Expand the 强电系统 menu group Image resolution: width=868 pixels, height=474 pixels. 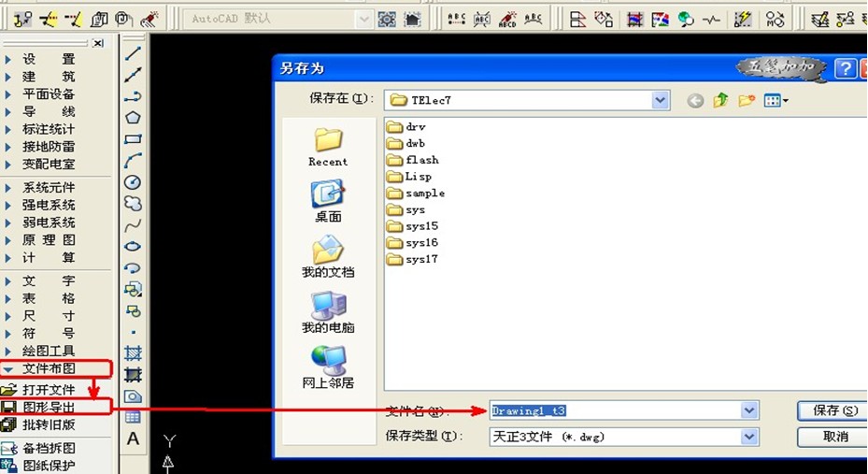click(48, 205)
